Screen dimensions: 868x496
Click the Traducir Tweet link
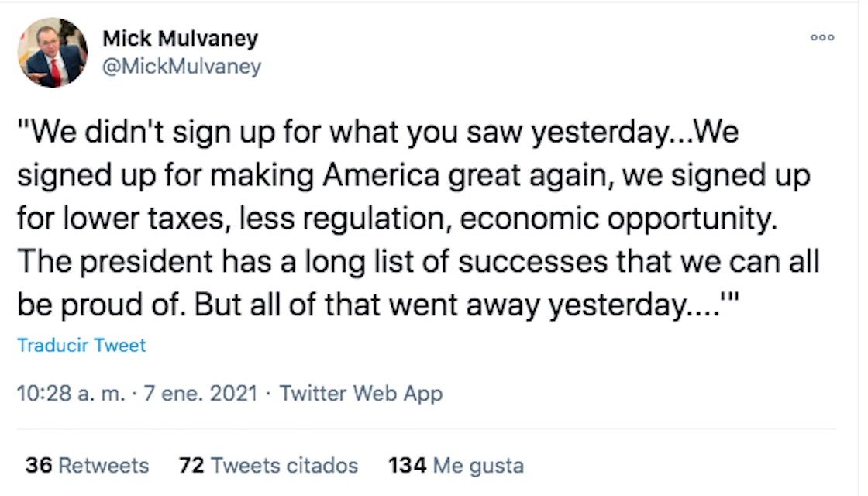[80, 346]
